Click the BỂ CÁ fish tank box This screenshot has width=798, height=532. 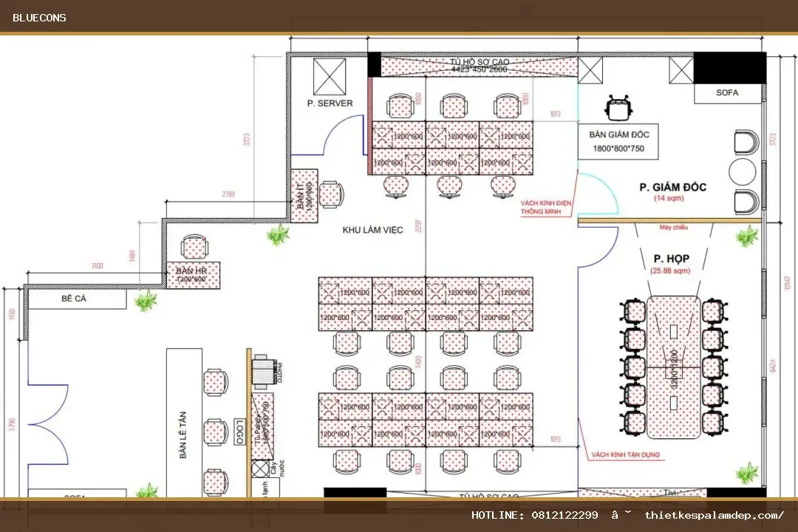tap(77, 299)
